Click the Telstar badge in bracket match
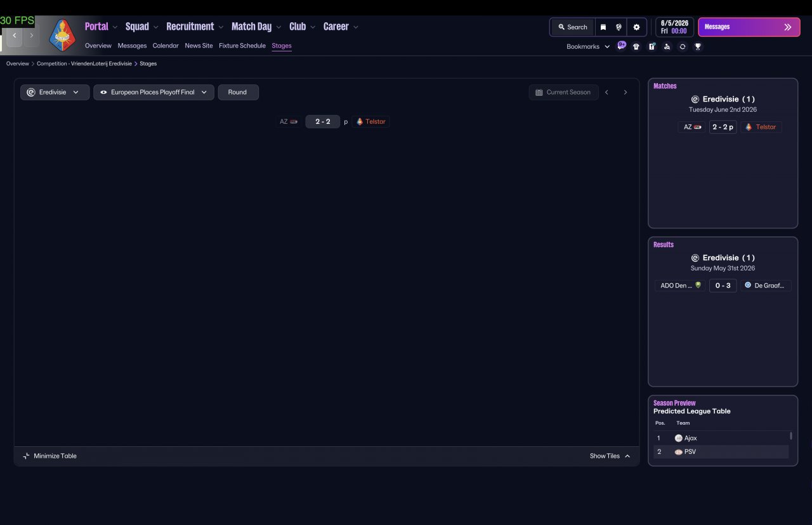 [x=360, y=121]
